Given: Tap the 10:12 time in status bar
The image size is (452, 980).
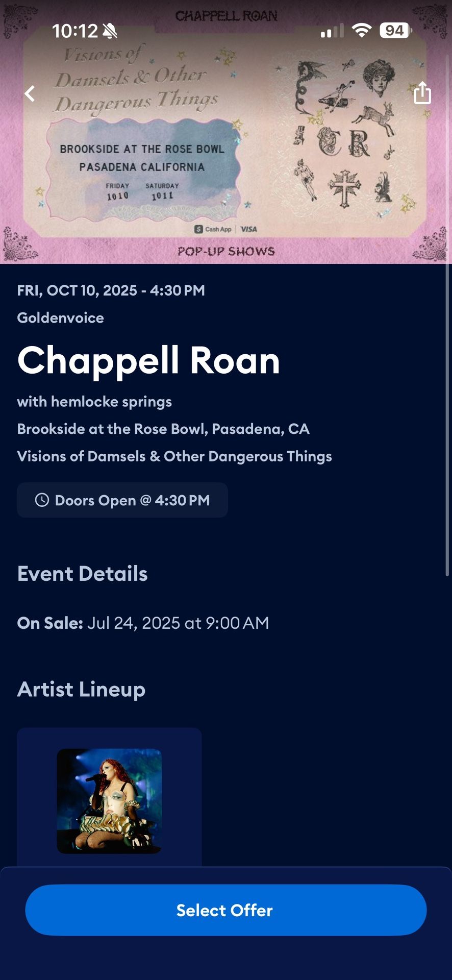Looking at the screenshot, I should pos(75,31).
